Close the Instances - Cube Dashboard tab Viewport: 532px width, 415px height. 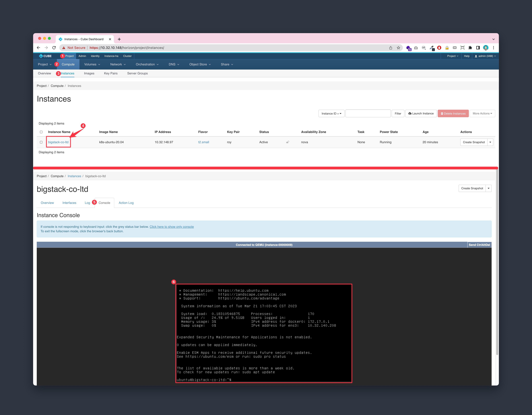tap(110, 39)
